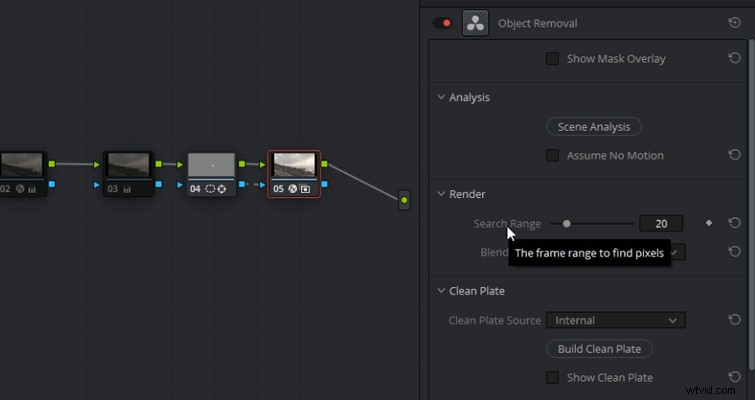The width and height of the screenshot is (755, 400).
Task: Reset the Assume No Motion setting
Action: tap(734, 155)
